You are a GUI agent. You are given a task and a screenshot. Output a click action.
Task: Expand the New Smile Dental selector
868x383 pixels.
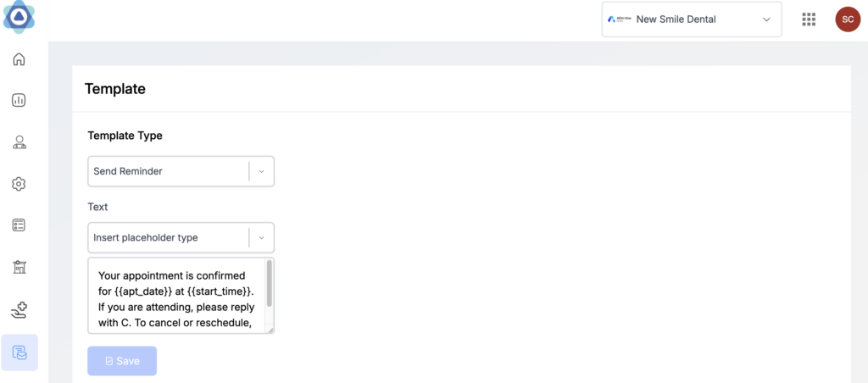point(691,19)
